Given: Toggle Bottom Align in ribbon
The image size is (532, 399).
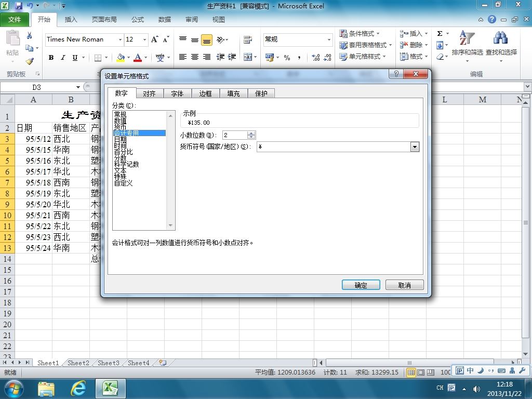Looking at the screenshot, I should click(x=207, y=40).
